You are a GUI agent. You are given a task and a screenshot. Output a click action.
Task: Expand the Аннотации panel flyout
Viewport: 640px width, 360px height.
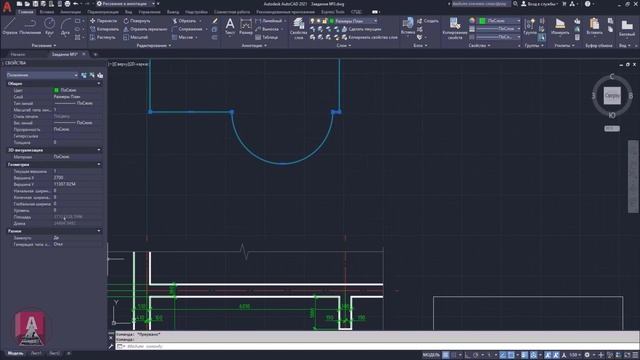[254, 46]
